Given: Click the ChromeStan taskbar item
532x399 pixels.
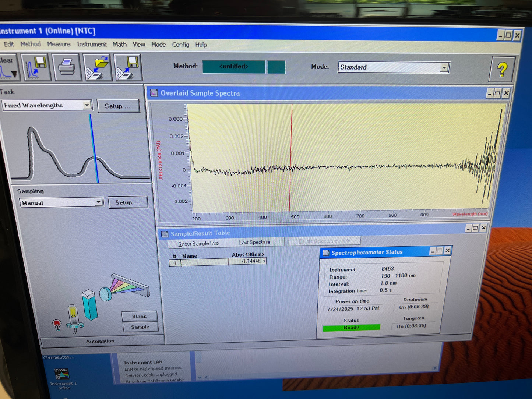Looking at the screenshot, I should click(x=59, y=357).
